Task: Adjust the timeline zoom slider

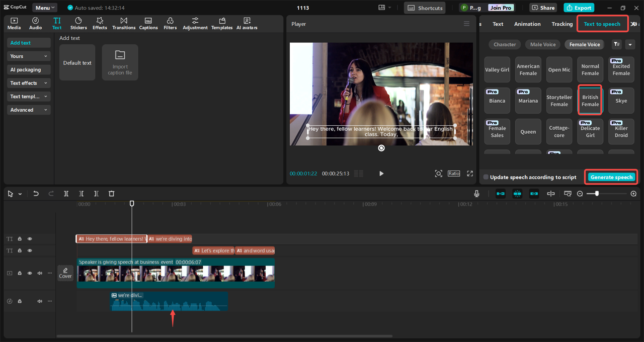Action: coord(597,194)
